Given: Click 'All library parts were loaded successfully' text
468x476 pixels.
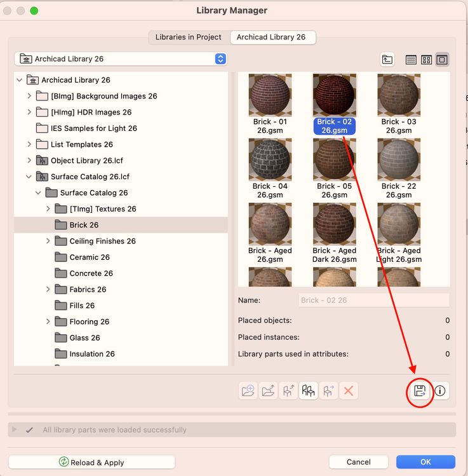Looking at the screenshot, I should (114, 430).
